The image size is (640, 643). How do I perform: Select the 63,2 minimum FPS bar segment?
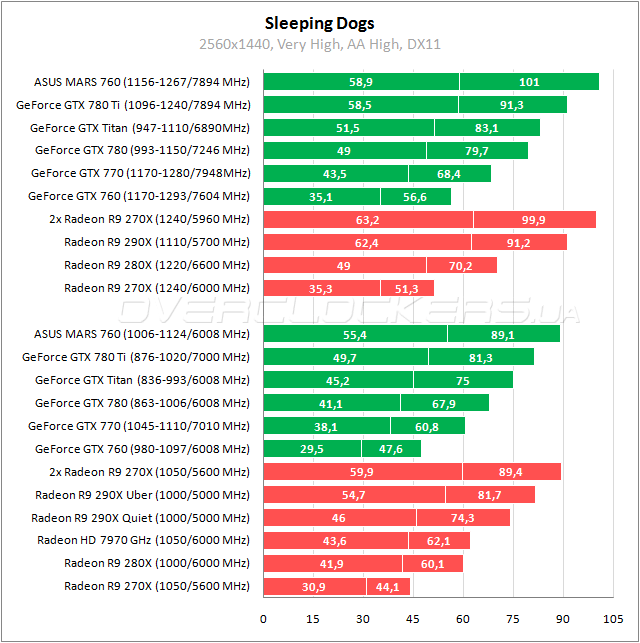click(x=368, y=219)
